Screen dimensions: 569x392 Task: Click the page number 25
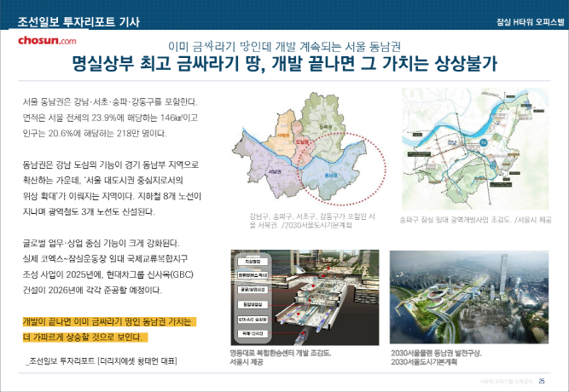(554, 379)
